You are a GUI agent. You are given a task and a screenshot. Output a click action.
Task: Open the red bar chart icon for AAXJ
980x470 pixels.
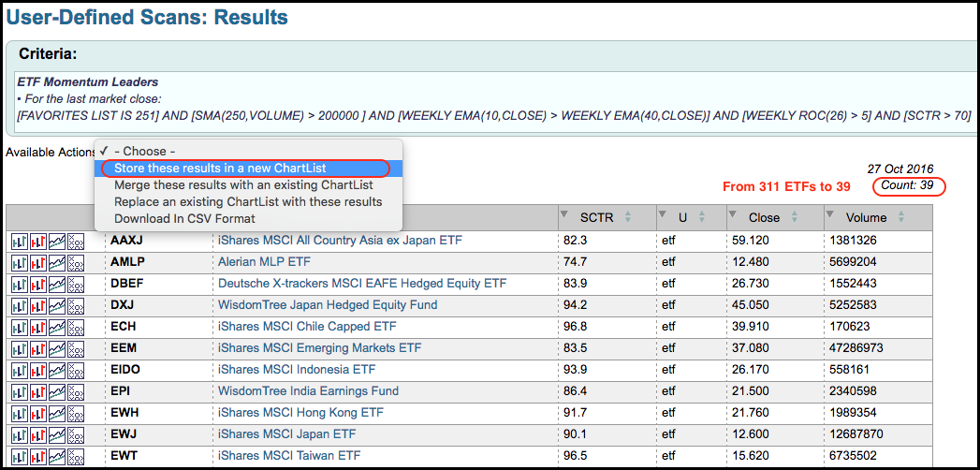pos(38,241)
